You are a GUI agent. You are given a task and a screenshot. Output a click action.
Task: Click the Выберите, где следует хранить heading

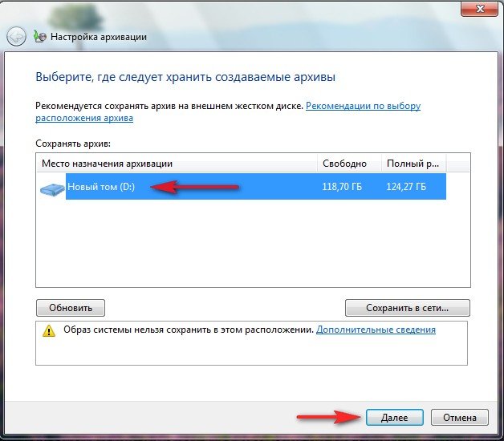[185, 77]
